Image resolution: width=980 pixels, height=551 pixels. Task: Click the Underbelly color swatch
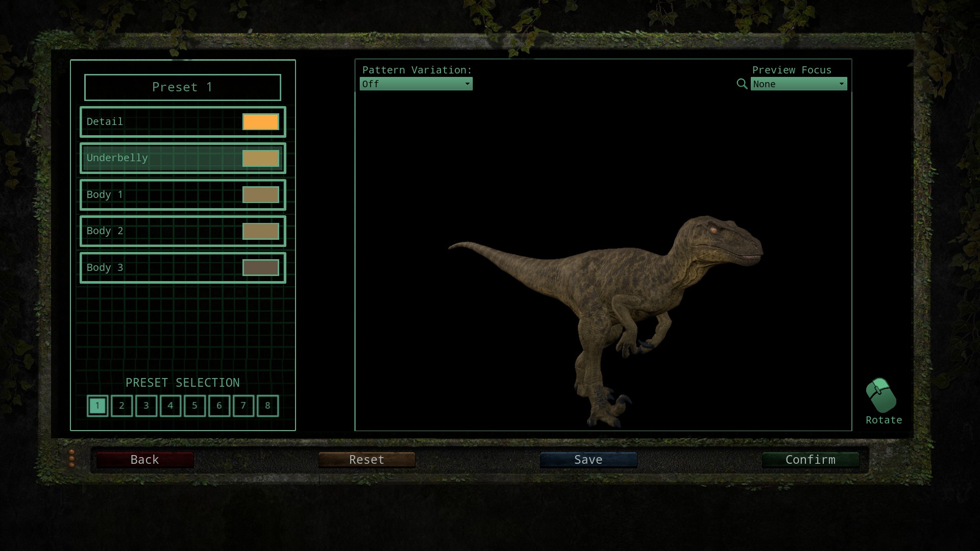click(260, 158)
